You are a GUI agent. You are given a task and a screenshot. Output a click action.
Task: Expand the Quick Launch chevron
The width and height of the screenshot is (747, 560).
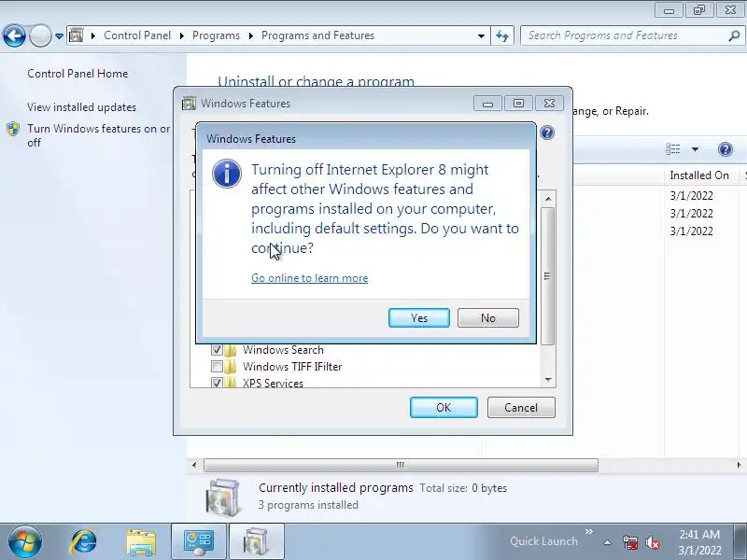[589, 531]
